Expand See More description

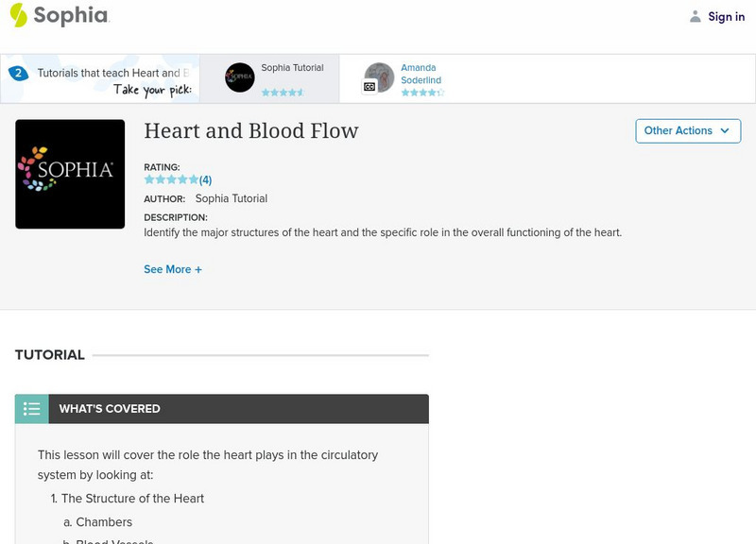[173, 269]
